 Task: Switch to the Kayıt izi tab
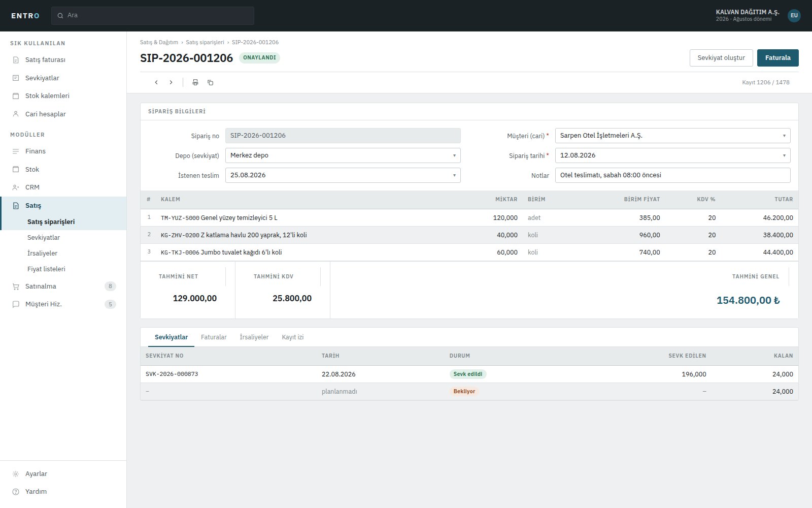pyautogui.click(x=293, y=337)
